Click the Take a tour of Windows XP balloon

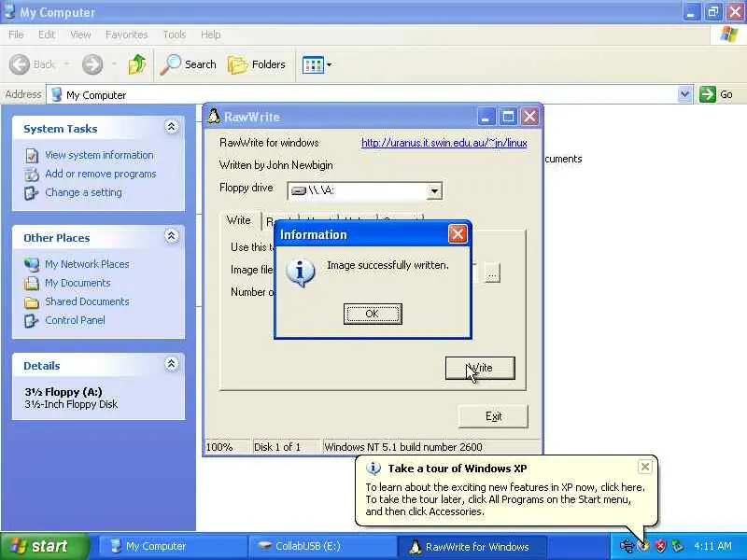click(x=506, y=491)
